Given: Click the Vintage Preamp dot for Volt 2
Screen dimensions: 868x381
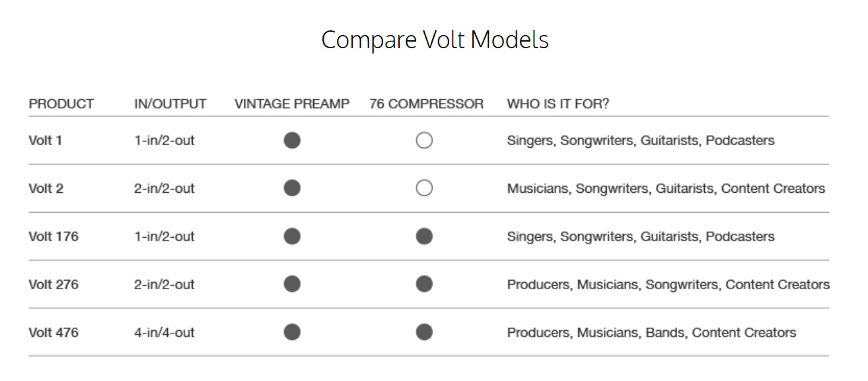Looking at the screenshot, I should [292, 188].
